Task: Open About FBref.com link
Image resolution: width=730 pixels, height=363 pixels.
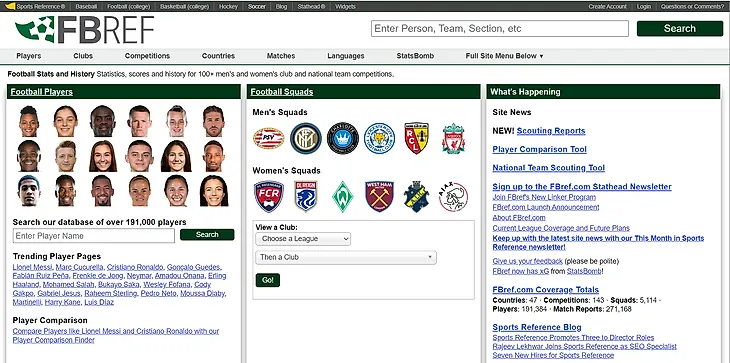Action: coord(519,218)
